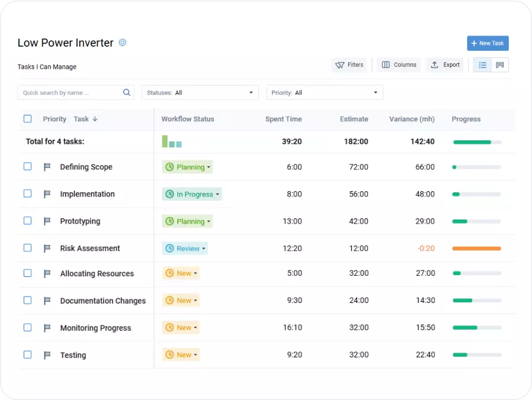The width and height of the screenshot is (532, 400).
Task: Tick the checkbox for Risk Assessment
Action: tap(27, 248)
